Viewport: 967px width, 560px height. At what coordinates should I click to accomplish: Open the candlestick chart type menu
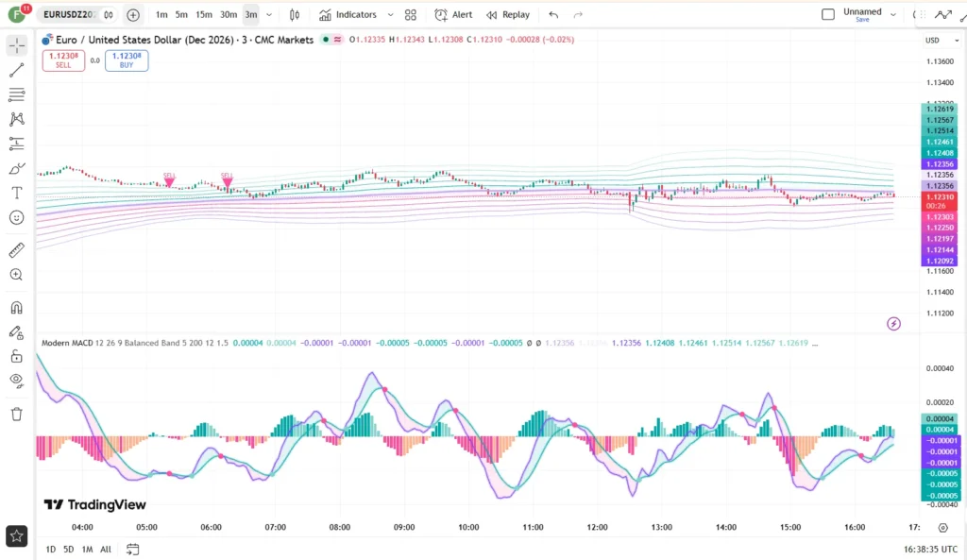click(x=295, y=15)
